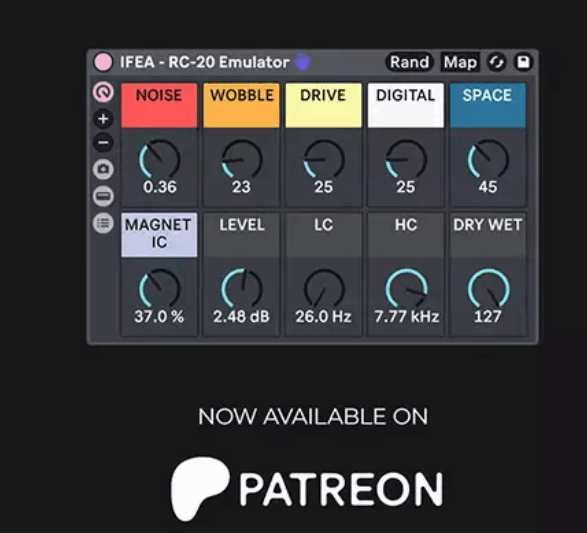Click the SPACE value 45

pyautogui.click(x=488, y=187)
